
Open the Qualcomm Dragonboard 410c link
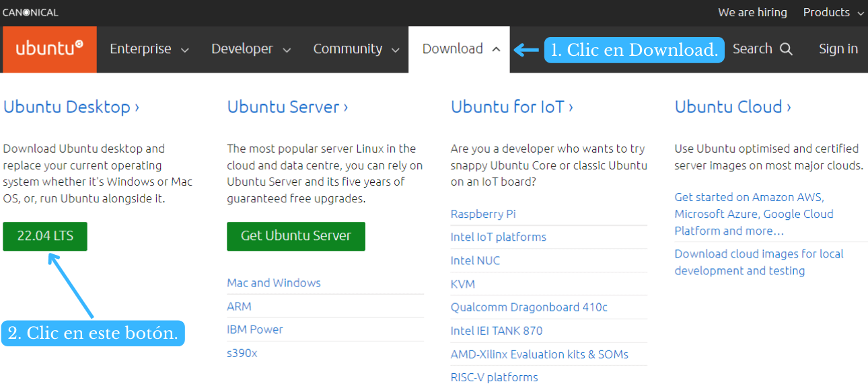point(528,307)
